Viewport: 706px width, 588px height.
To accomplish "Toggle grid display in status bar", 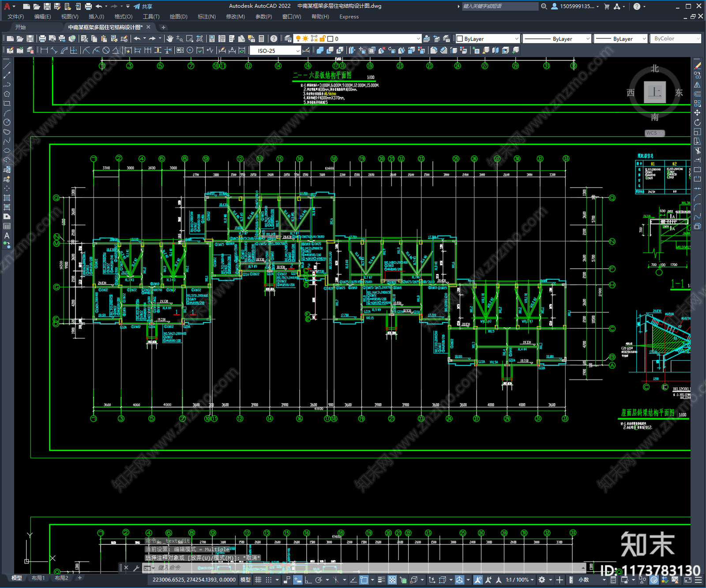I will [x=258, y=580].
